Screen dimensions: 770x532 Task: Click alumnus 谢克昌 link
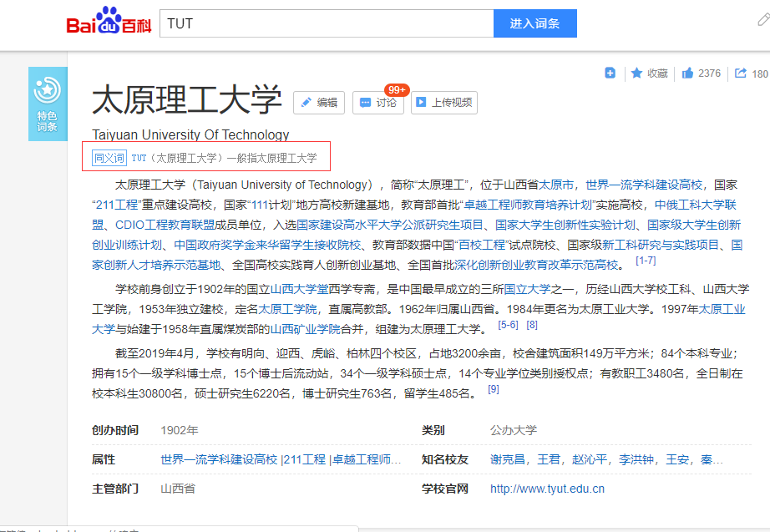[x=504, y=459]
